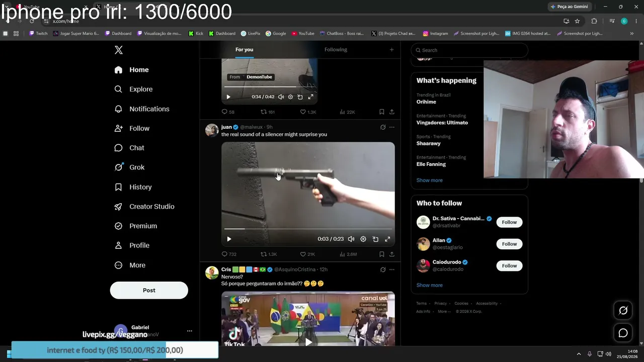The width and height of the screenshot is (644, 362).
Task: Expand the More sidebar menu
Action: (x=130, y=265)
